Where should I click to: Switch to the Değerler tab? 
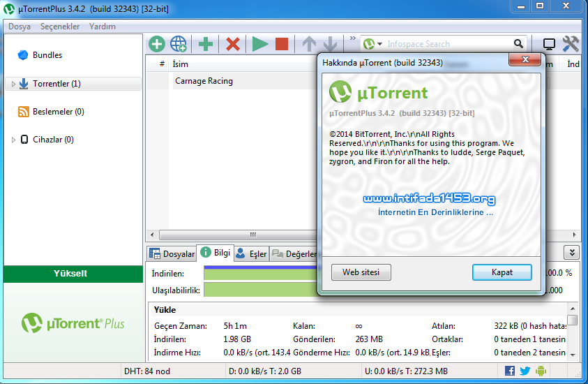(294, 254)
